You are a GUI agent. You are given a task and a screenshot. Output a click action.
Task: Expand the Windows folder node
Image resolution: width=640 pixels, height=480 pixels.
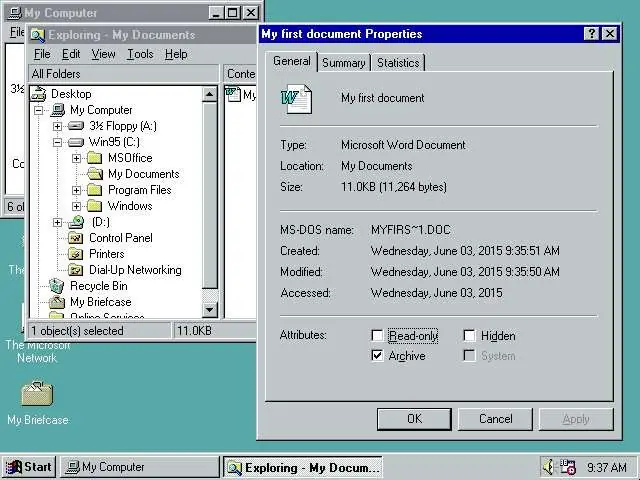click(76, 206)
